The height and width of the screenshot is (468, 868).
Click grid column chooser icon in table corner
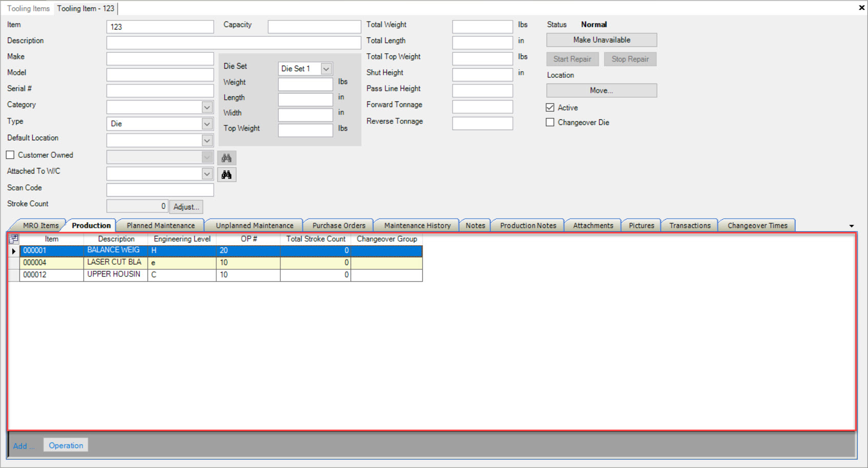[x=14, y=239]
